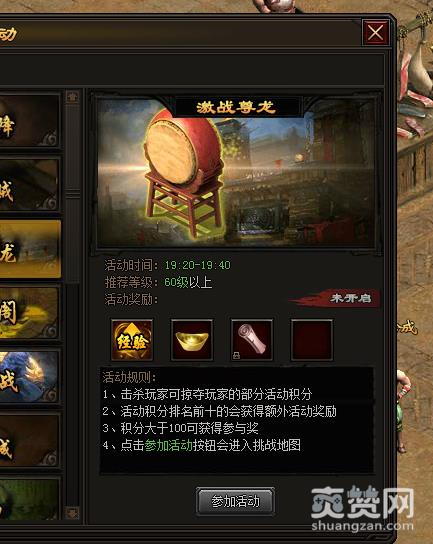Select the bottom green activity thumbnail
The image size is (433, 544).
pyautogui.click(x=29, y=499)
